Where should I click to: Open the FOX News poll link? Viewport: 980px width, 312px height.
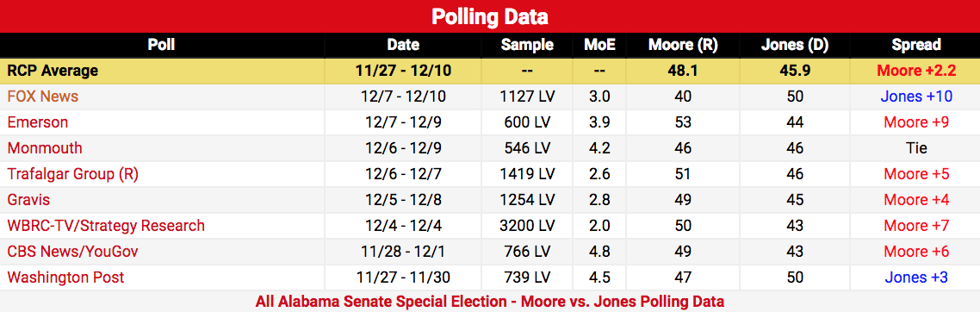(42, 97)
